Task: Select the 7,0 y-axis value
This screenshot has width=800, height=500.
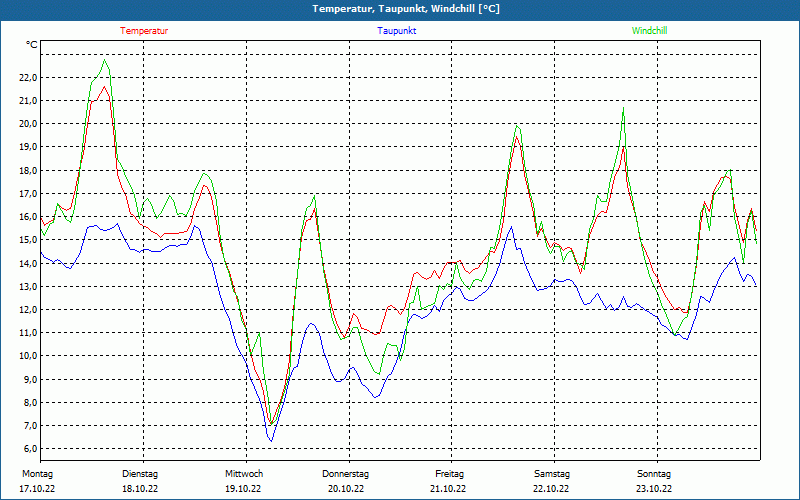Action: pos(31,426)
